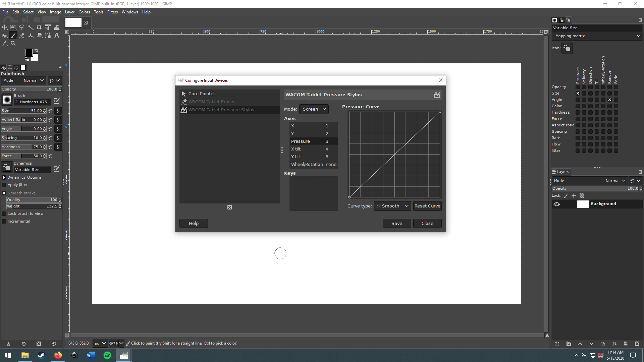
Task: Open the Colors menu
Action: 84,12
